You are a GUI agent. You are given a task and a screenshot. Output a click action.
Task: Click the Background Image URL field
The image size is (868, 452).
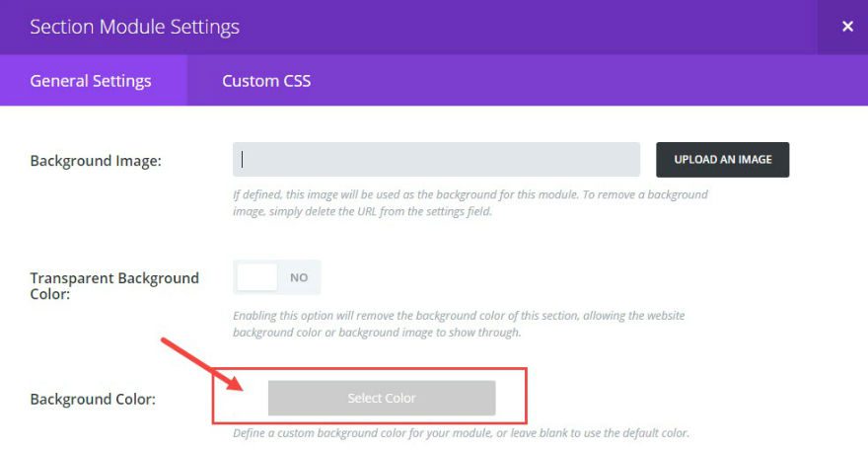[x=436, y=160]
